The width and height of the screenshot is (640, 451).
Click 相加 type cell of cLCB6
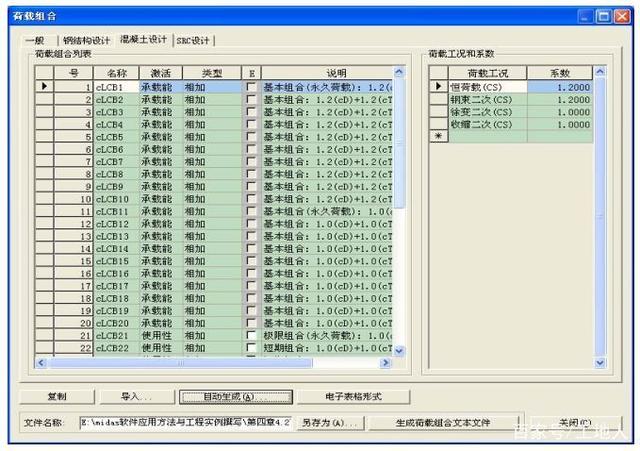(212, 149)
